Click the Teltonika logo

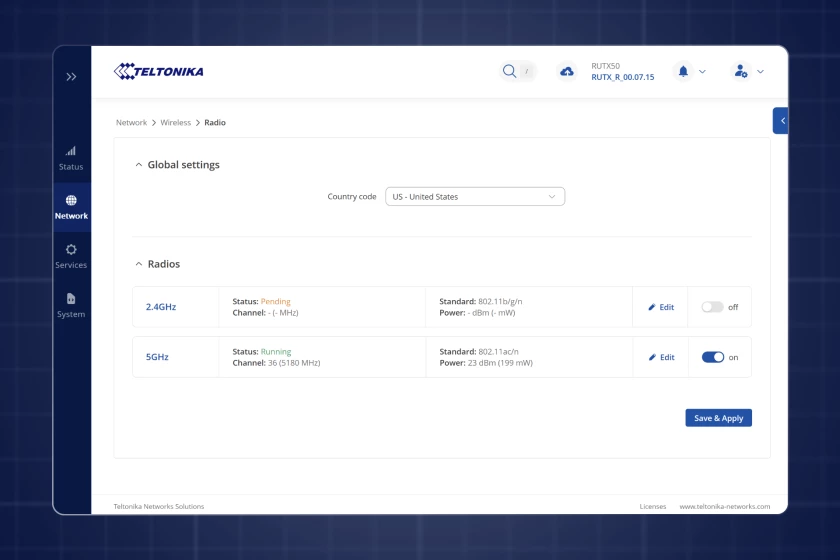point(159,71)
